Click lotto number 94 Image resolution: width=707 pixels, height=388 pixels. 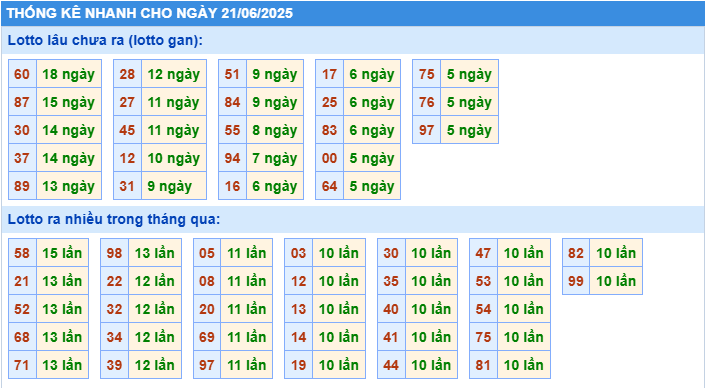(232, 158)
